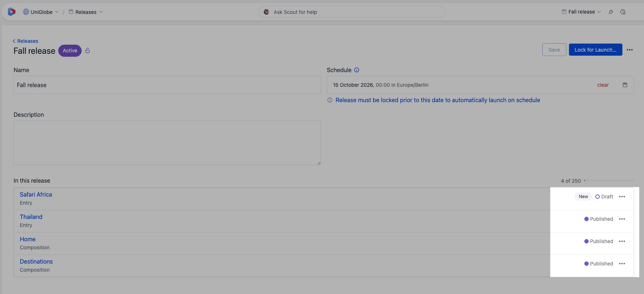Viewport: 644px width, 294px height.
Task: Open the Fall release selector dropdown
Action: (581, 12)
